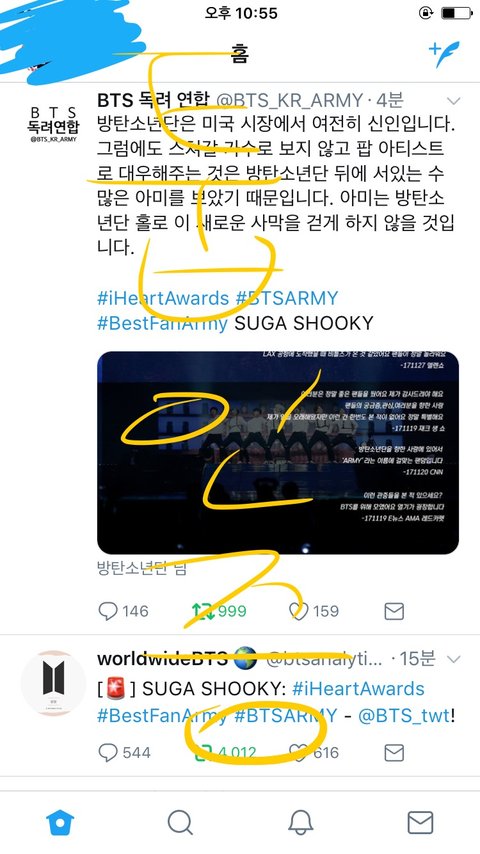Open Messages envelope in bottom bar

pos(420,822)
